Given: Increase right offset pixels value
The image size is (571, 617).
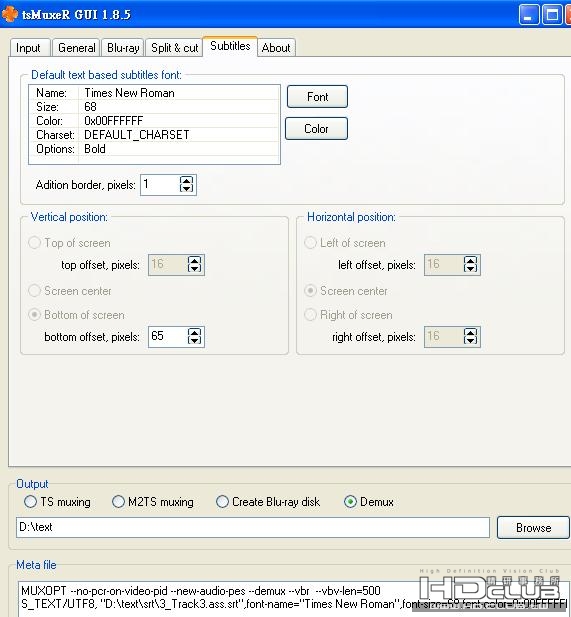Looking at the screenshot, I should click(x=470, y=332).
